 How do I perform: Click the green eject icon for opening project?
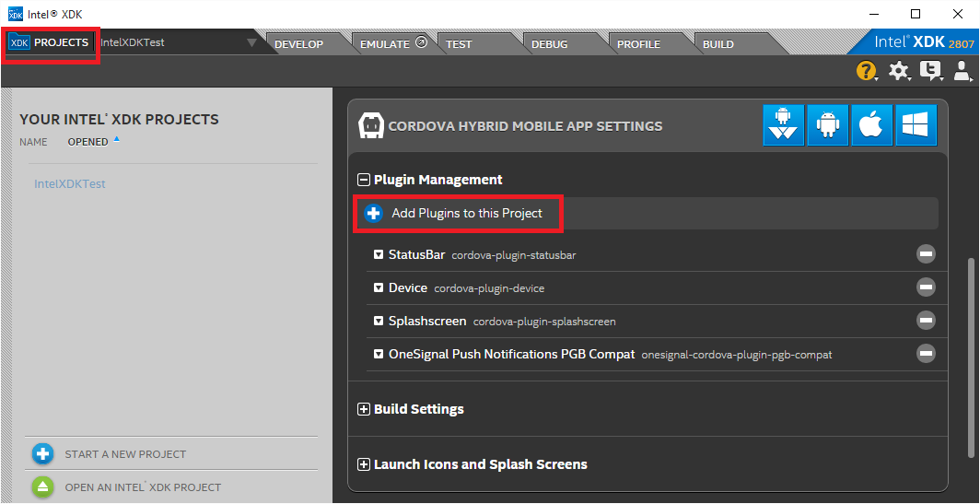(42, 487)
